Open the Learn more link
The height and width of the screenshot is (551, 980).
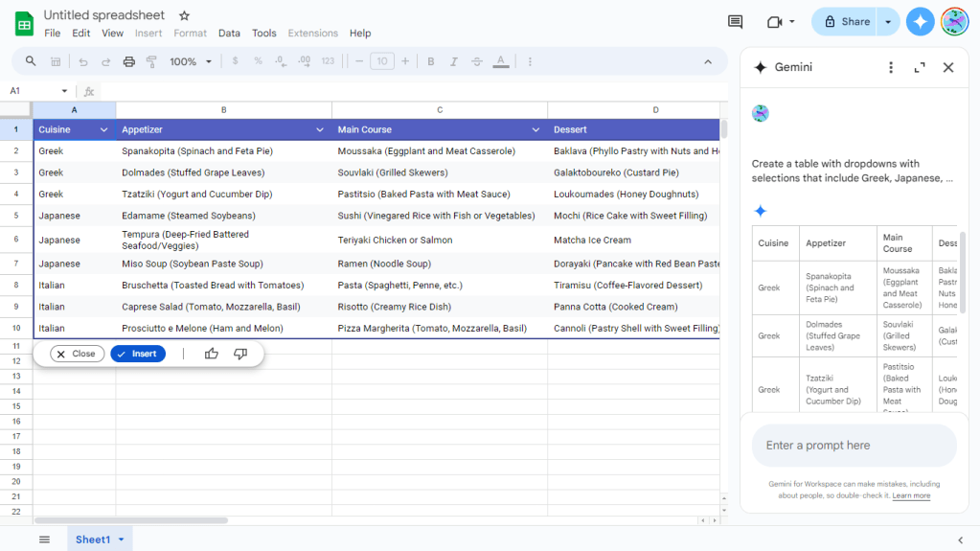pyautogui.click(x=911, y=495)
